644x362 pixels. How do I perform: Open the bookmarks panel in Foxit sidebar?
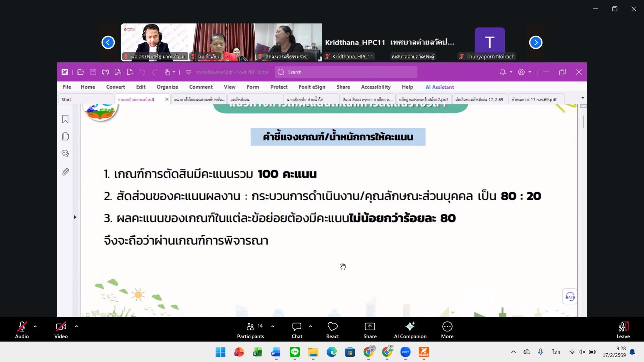tap(65, 120)
